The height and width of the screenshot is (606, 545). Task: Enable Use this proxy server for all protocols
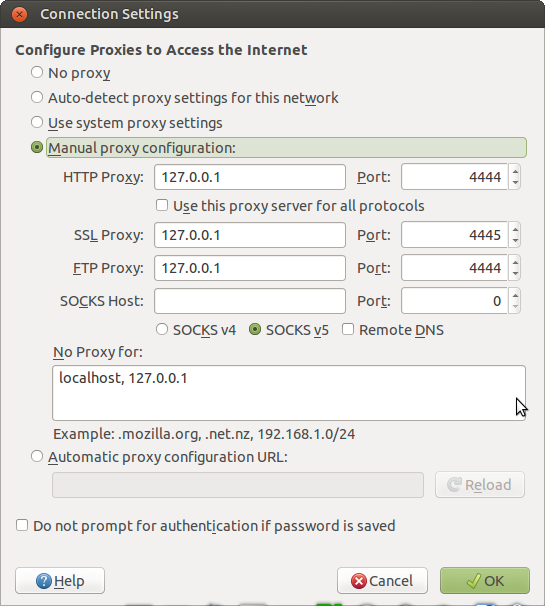162,205
